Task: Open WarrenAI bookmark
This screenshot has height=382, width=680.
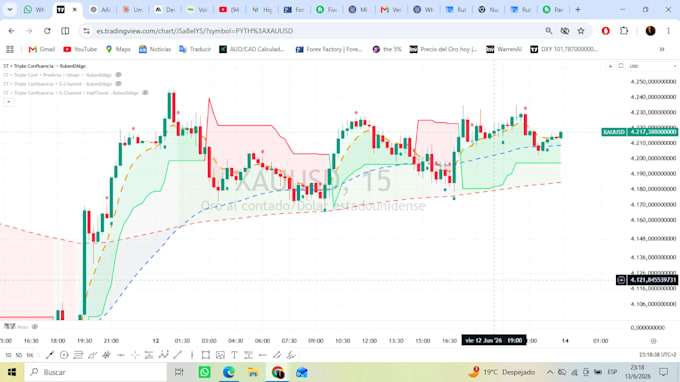Action: pos(503,49)
